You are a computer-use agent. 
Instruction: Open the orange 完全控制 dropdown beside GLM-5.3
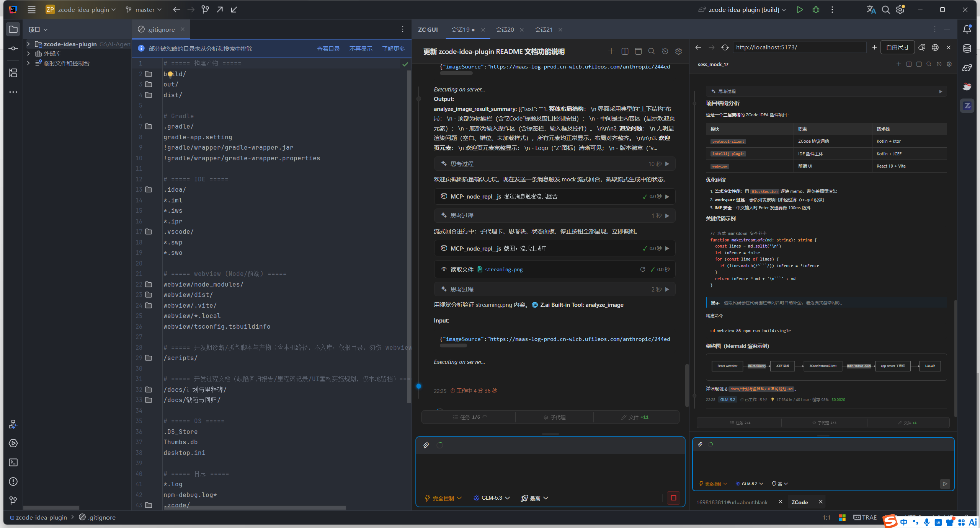(x=444, y=498)
